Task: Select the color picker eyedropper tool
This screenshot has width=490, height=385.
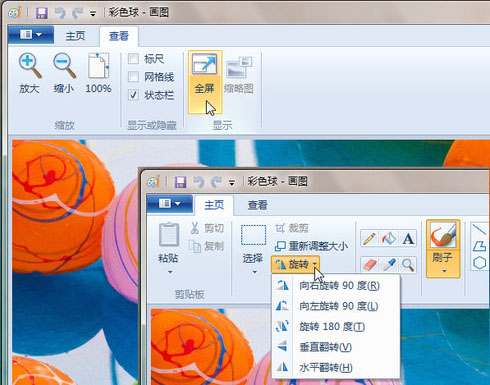Action: pos(388,265)
